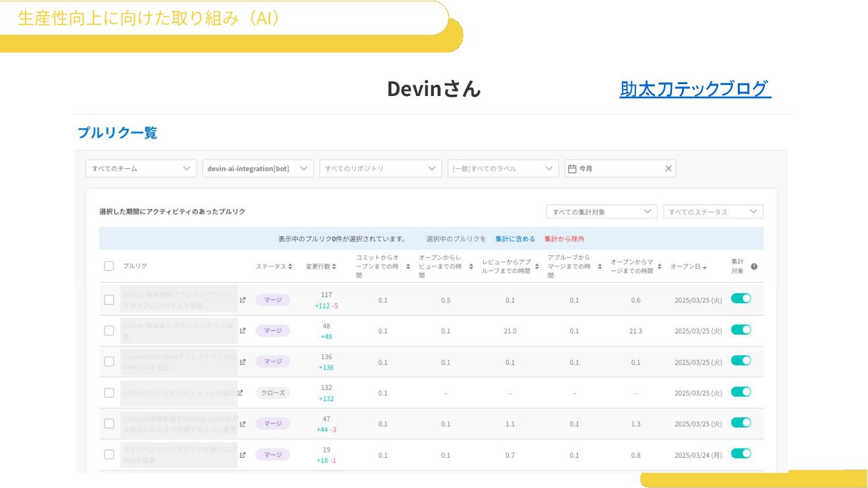Click the 0.5 open-to-review value
868x488 pixels.
point(446,300)
